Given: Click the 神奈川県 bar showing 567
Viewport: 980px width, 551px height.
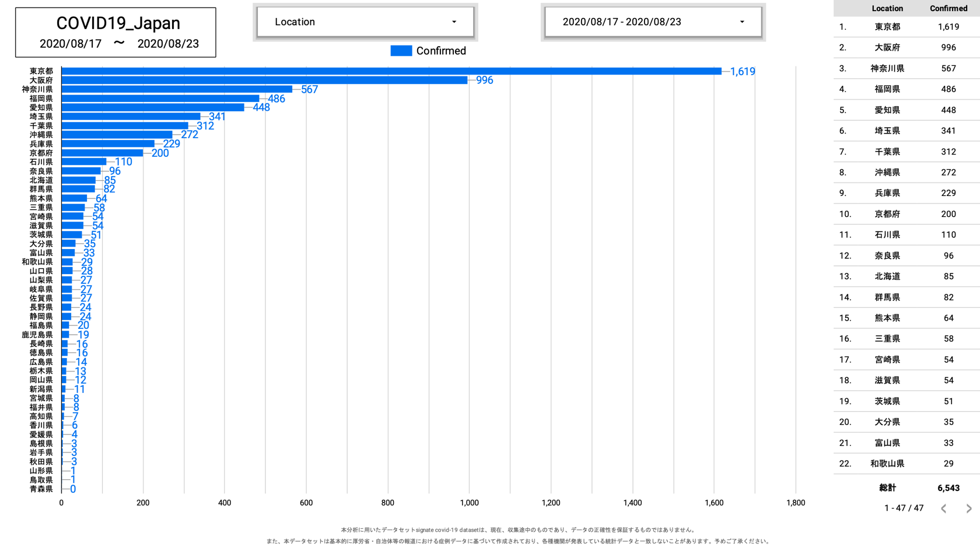Looking at the screenshot, I should (x=177, y=89).
